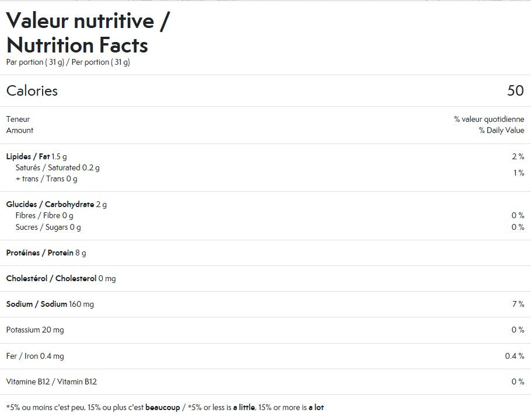The width and height of the screenshot is (531, 420).
Task: Click the Valeur nutritive / Nutrition Facts heading
Action: tap(89, 33)
